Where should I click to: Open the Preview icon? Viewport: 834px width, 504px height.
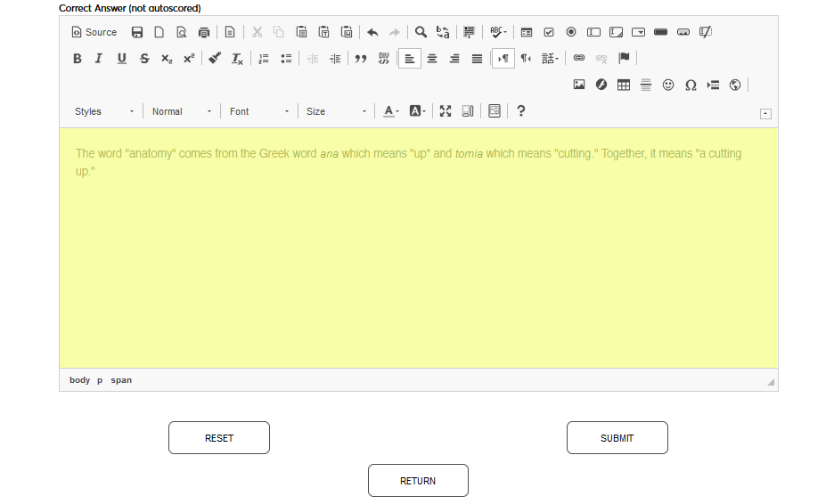tap(182, 32)
